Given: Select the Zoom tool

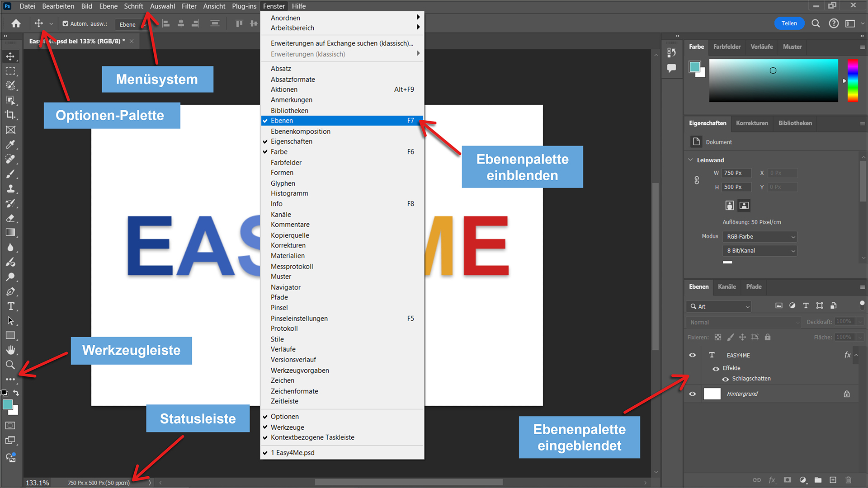Looking at the screenshot, I should coord(10,365).
